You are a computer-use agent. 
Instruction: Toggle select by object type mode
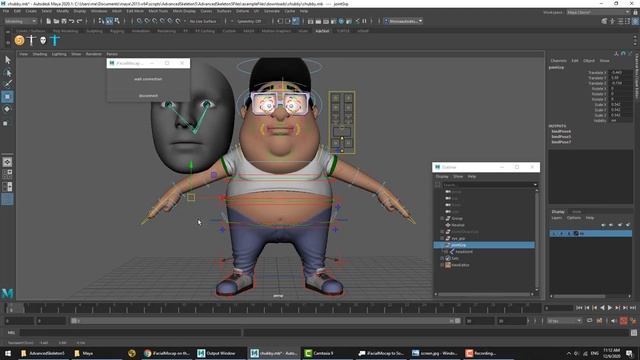pyautogui.click(x=109, y=21)
